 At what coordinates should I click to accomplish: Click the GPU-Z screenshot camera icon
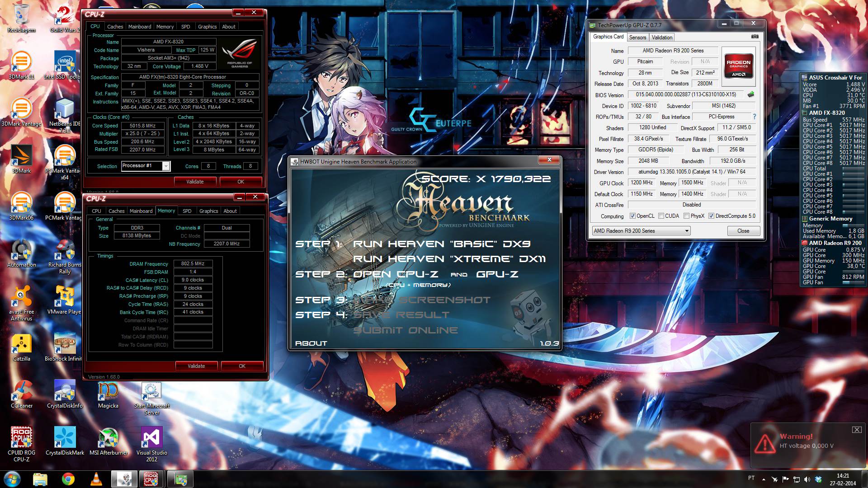[755, 37]
